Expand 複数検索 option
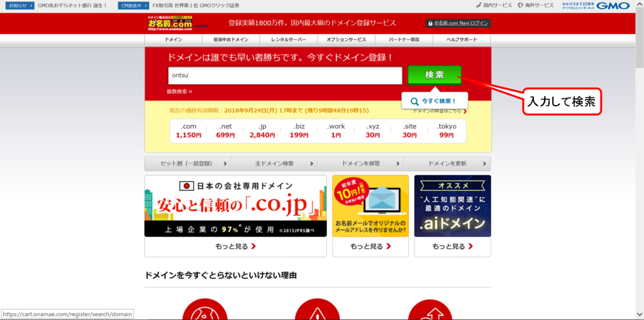Viewport: 644px width, 320px height. (179, 92)
